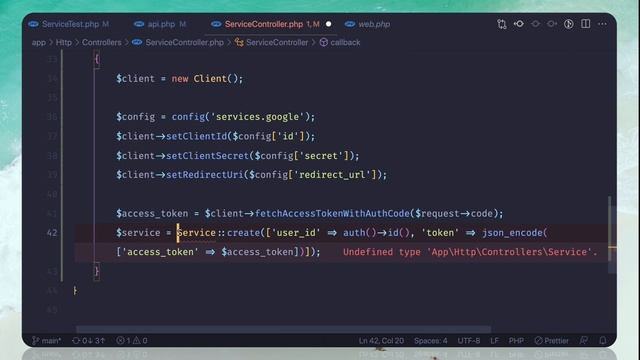Click the PHP file icon on web.php tab

click(350, 24)
